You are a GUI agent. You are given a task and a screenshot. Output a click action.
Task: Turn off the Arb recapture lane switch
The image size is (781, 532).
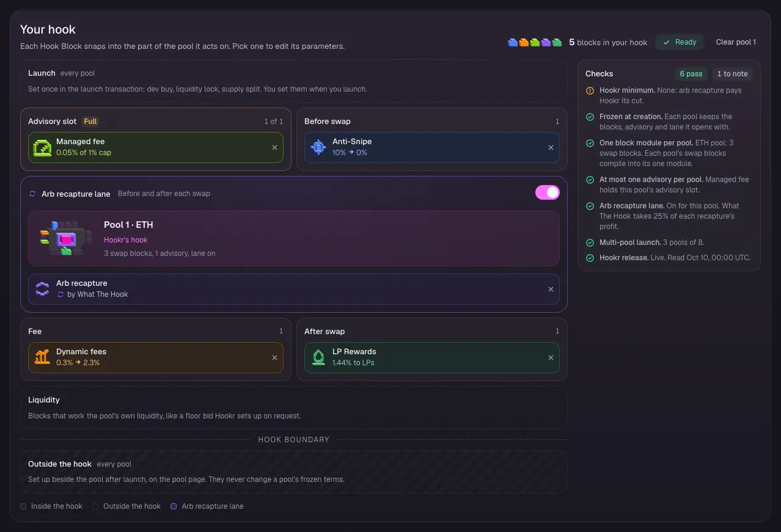point(548,192)
